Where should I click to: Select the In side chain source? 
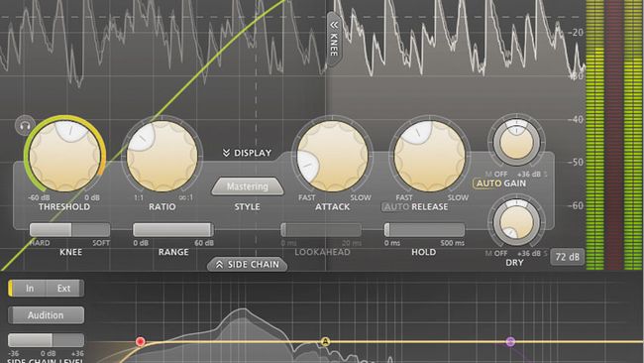click(29, 289)
